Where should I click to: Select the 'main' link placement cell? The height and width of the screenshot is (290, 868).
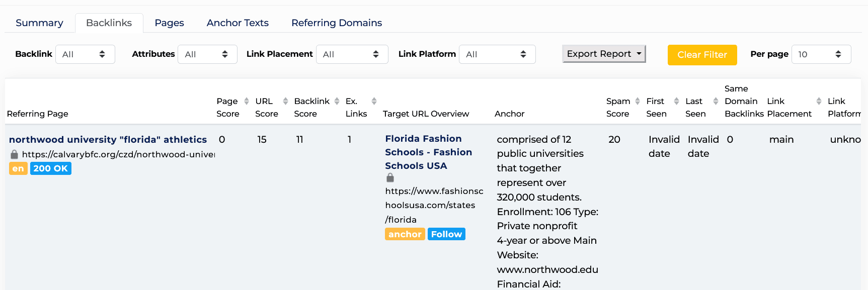coord(781,140)
